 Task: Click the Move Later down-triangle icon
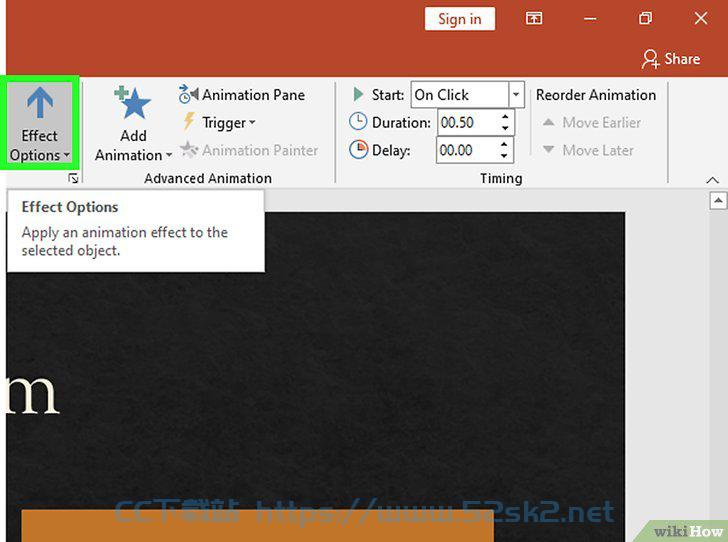click(x=548, y=150)
